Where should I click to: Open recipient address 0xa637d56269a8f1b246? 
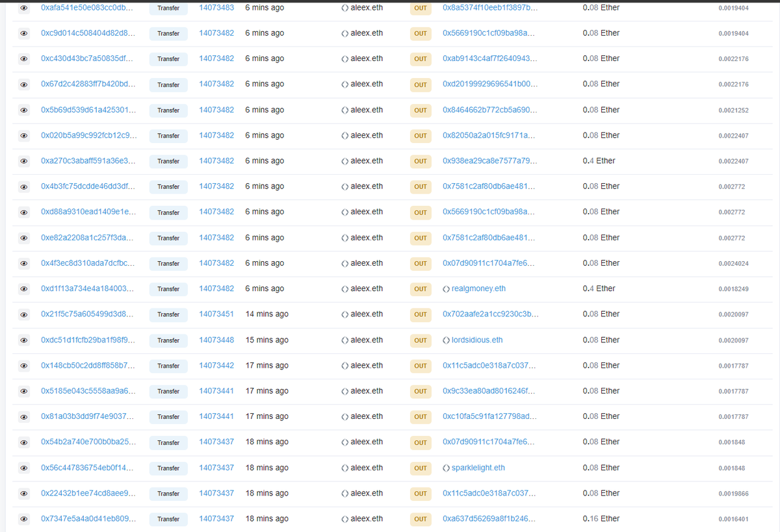pos(489,519)
